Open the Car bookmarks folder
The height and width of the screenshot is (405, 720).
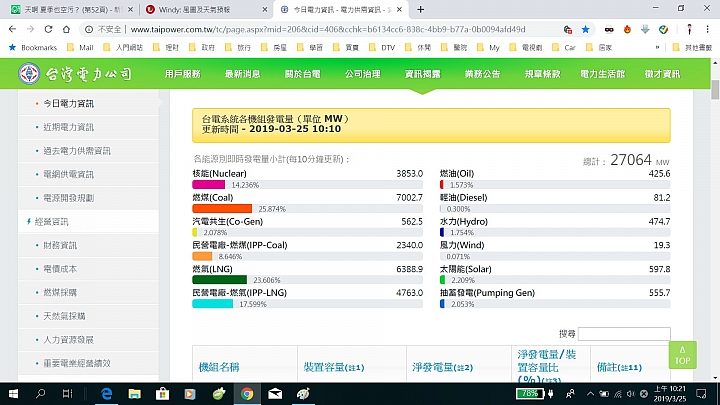tap(564, 47)
